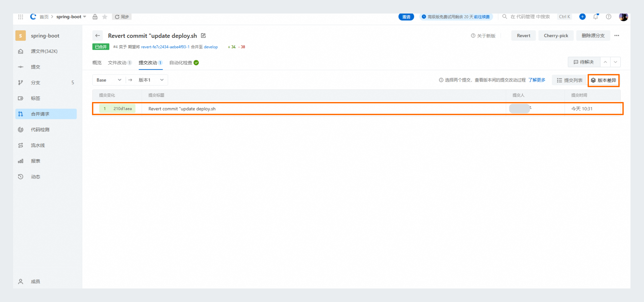644x302 pixels.
Task: Click the blue plus create icon
Action: [x=582, y=17]
